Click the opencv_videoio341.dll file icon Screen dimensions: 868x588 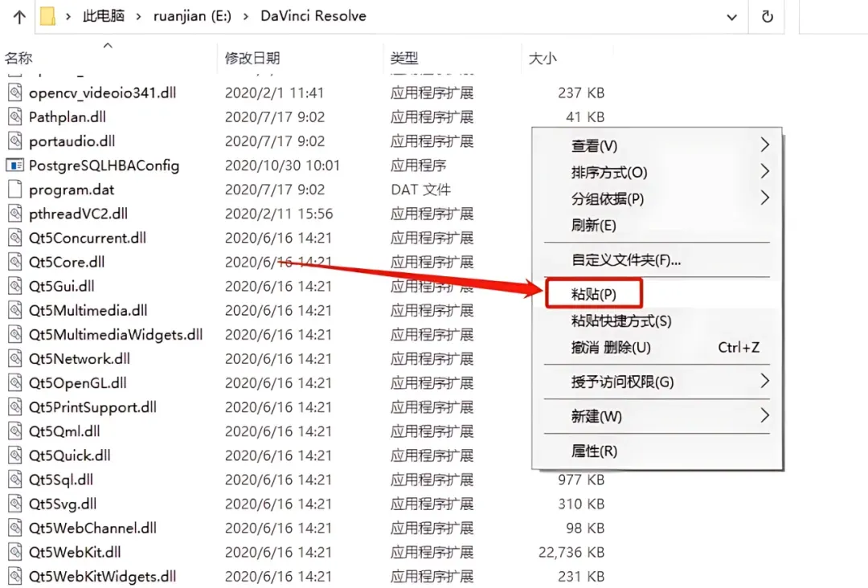pos(15,92)
